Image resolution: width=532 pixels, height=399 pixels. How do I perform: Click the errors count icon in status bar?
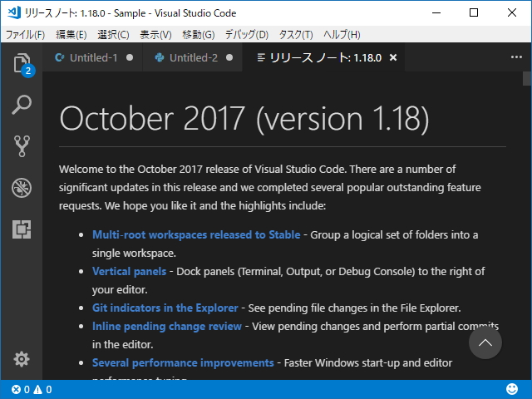pyautogui.click(x=16, y=390)
